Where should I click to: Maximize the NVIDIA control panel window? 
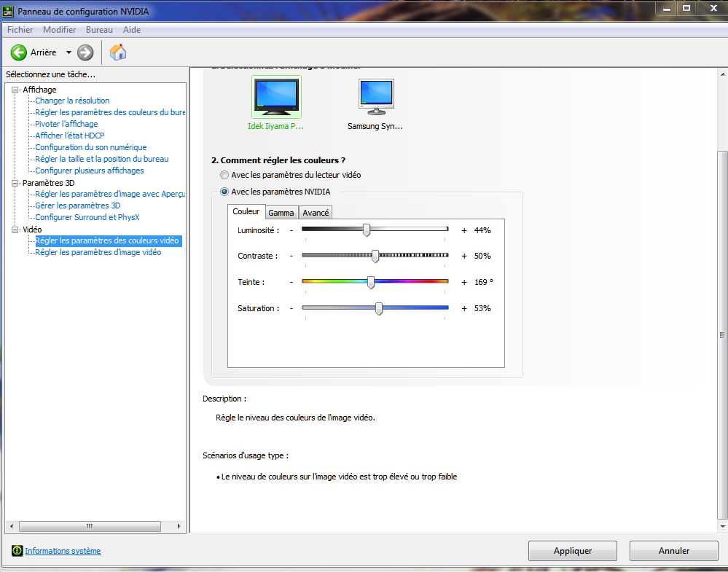pyautogui.click(x=686, y=8)
